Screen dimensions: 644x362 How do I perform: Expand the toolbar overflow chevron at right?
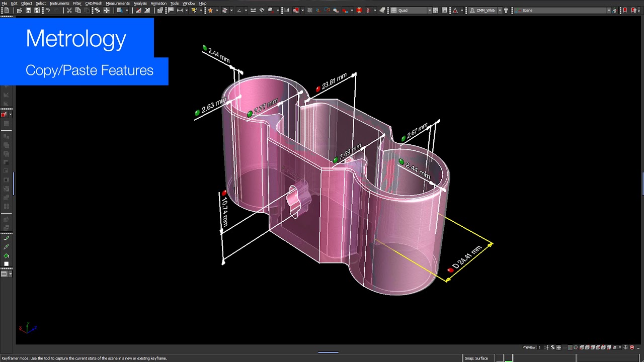[639, 10]
